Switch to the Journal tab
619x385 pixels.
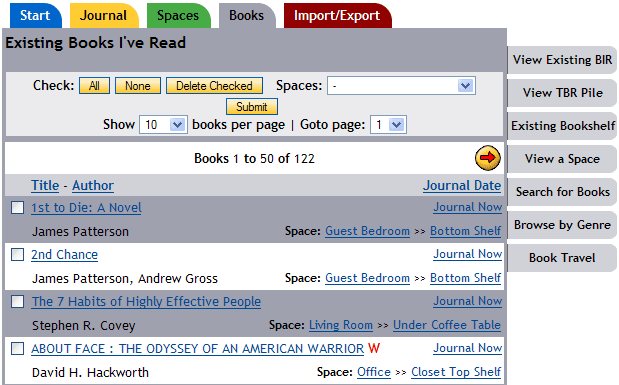coord(103,16)
